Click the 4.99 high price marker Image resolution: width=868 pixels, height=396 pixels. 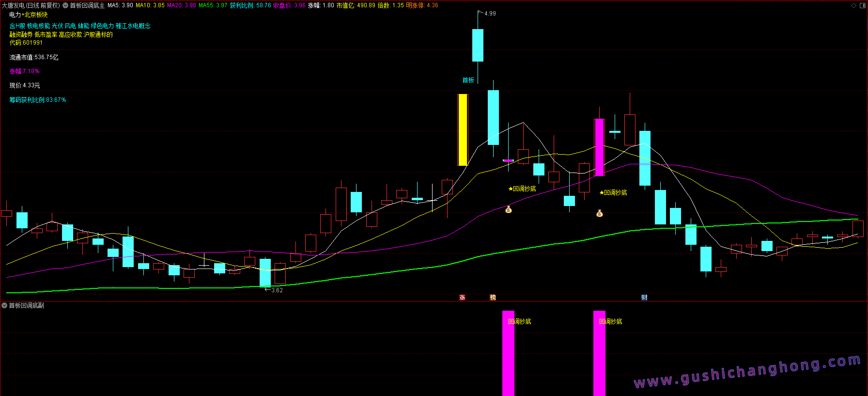pyautogui.click(x=490, y=14)
